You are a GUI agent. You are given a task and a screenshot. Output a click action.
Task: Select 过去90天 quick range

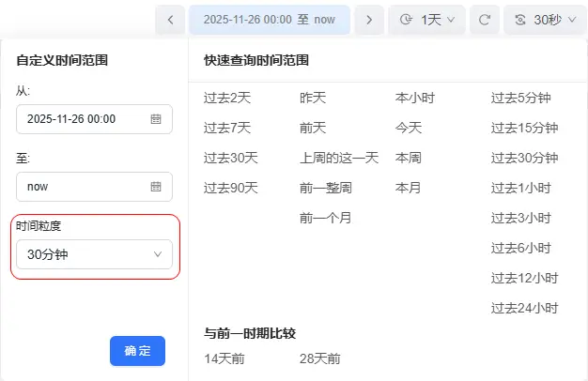231,188
